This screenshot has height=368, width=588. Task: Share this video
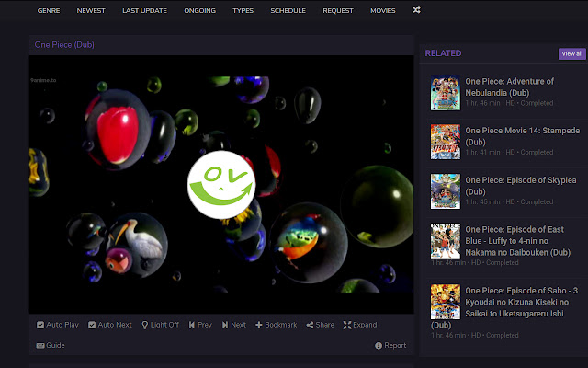point(320,325)
